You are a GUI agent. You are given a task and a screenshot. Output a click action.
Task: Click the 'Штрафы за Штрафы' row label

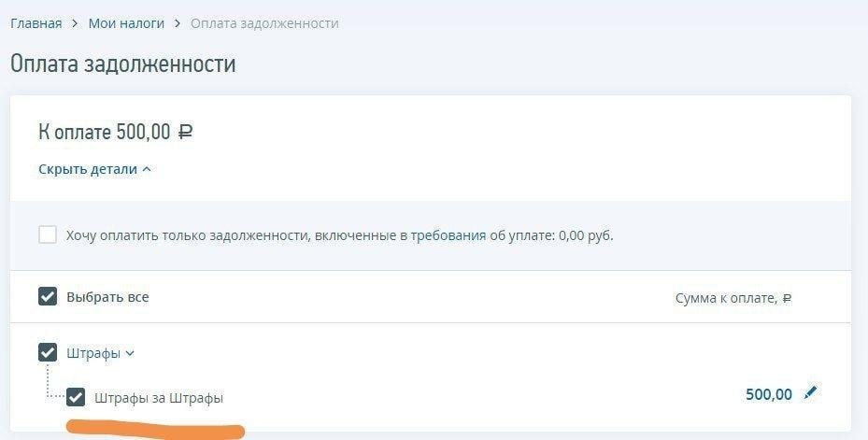(159, 398)
